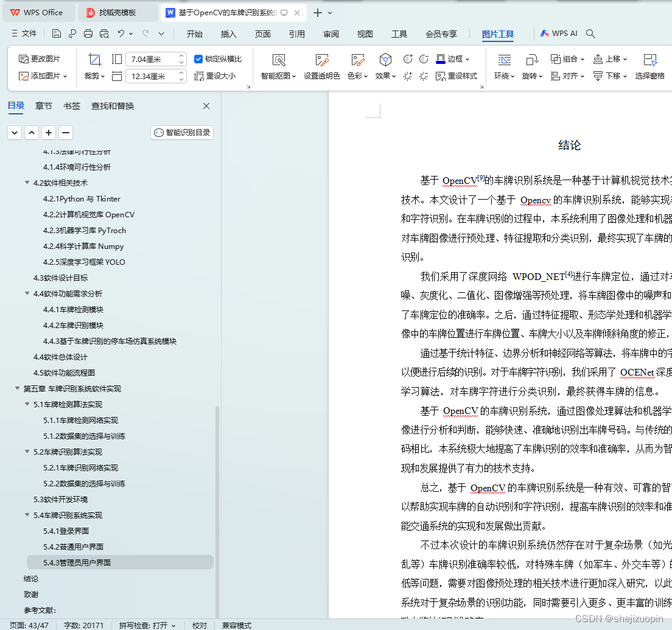The width and height of the screenshot is (672, 630).
Task: Open the 查找和替换 navigation tab
Action: pos(112,106)
